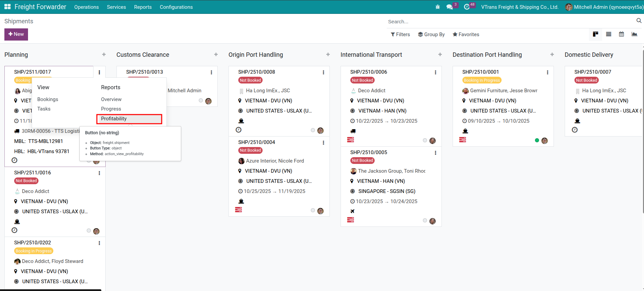
Task: Open the conversations messages icon
Action: [450, 7]
